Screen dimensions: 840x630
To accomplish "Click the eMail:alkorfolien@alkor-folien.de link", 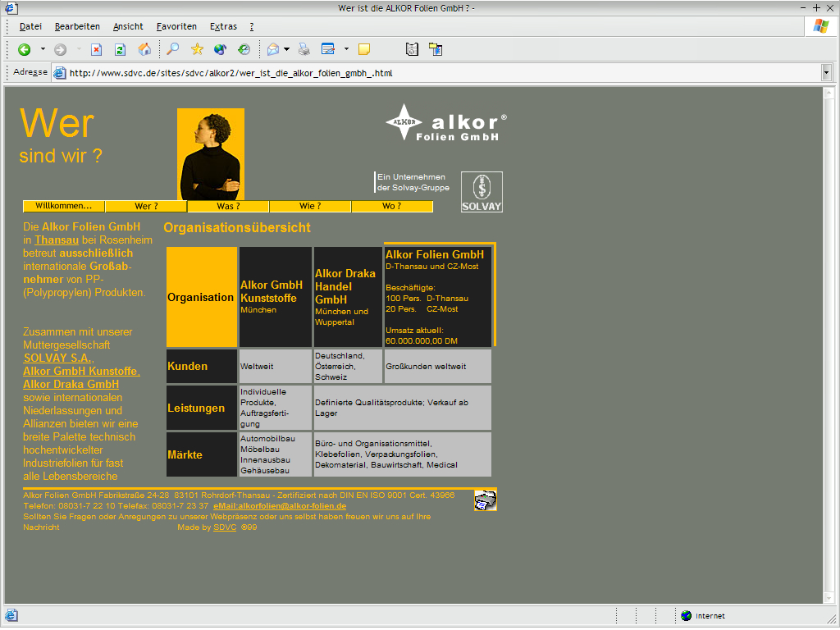I will pos(280,505).
